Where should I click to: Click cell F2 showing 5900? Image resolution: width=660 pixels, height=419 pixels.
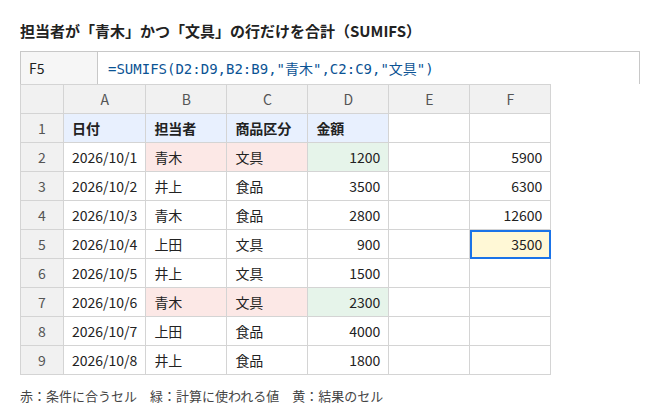click(510, 157)
